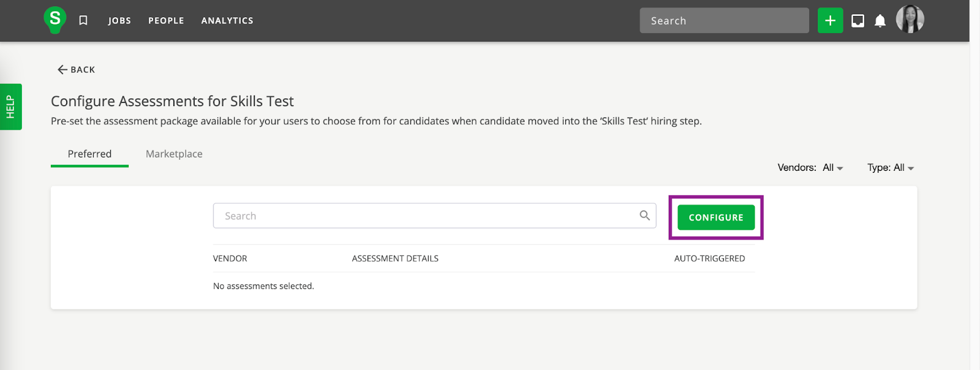The height and width of the screenshot is (370, 980).
Task: Open the user profile avatar
Action: (910, 20)
